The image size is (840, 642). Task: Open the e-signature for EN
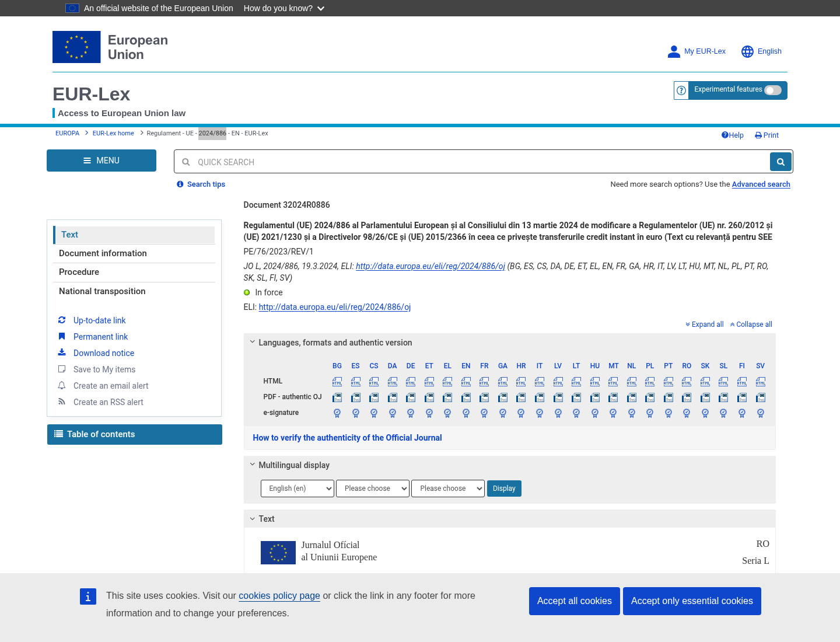[466, 413]
